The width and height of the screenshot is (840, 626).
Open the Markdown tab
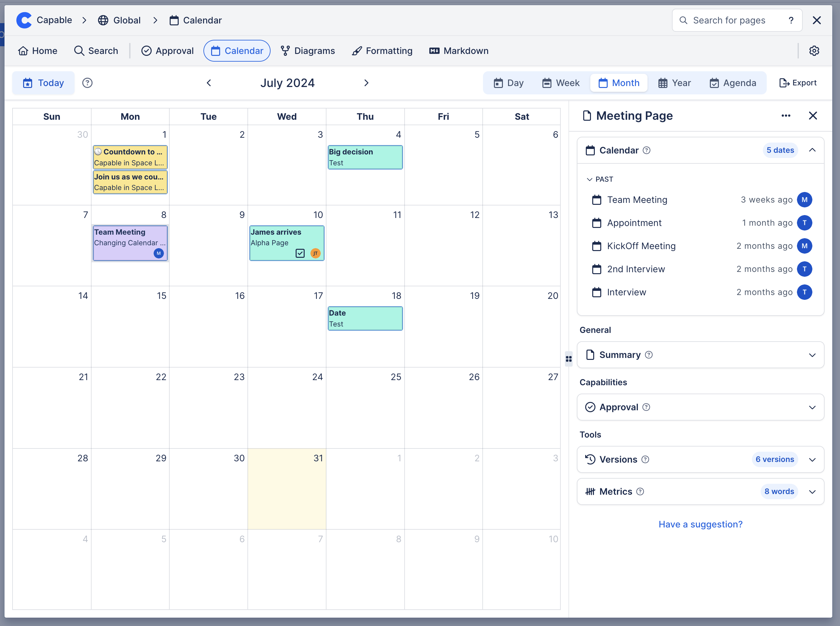tap(459, 51)
